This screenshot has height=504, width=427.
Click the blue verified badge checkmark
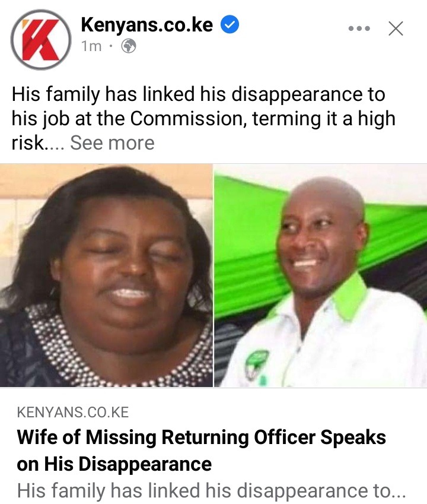(230, 25)
